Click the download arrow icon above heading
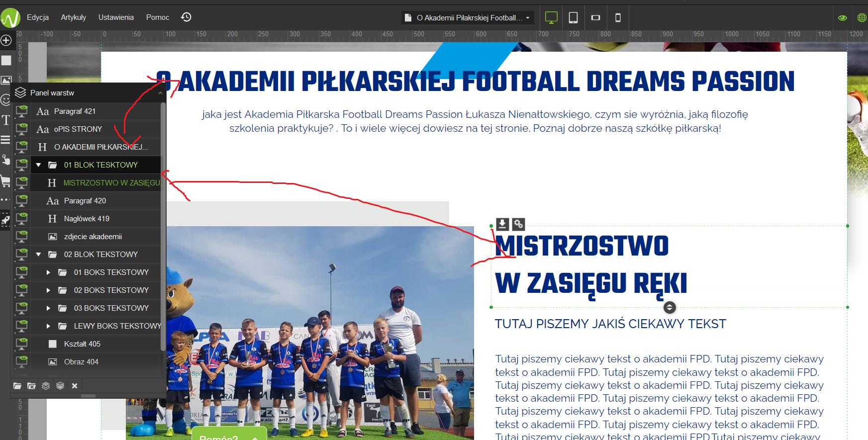This screenshot has height=440, width=868. click(502, 224)
